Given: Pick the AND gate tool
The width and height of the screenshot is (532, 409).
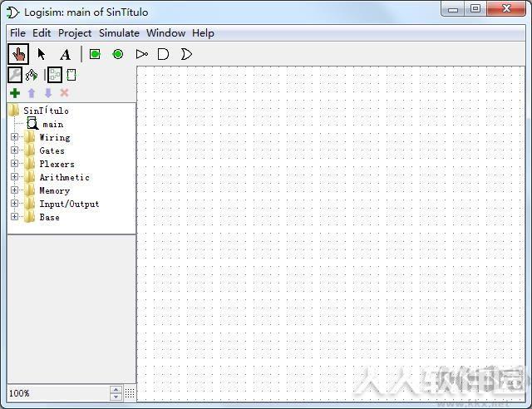Looking at the screenshot, I should pos(163,54).
